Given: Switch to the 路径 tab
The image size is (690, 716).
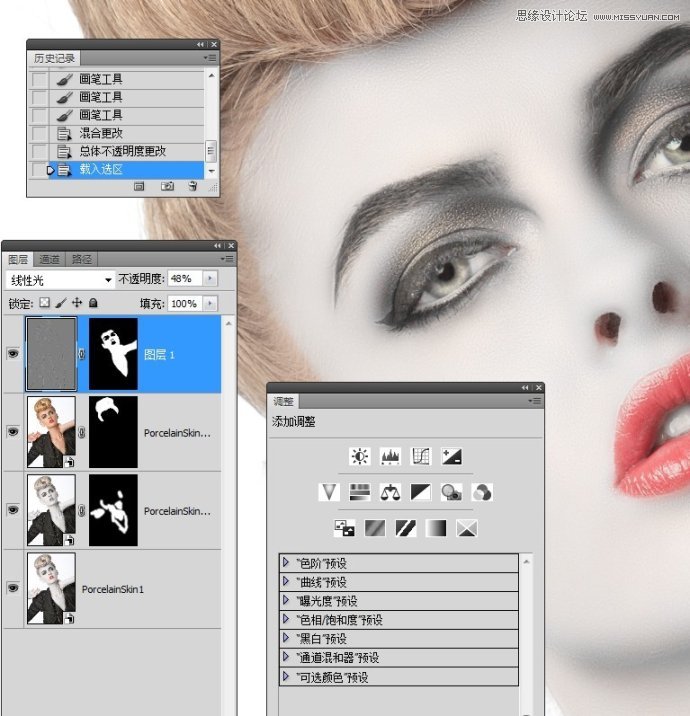Looking at the screenshot, I should click(81, 259).
